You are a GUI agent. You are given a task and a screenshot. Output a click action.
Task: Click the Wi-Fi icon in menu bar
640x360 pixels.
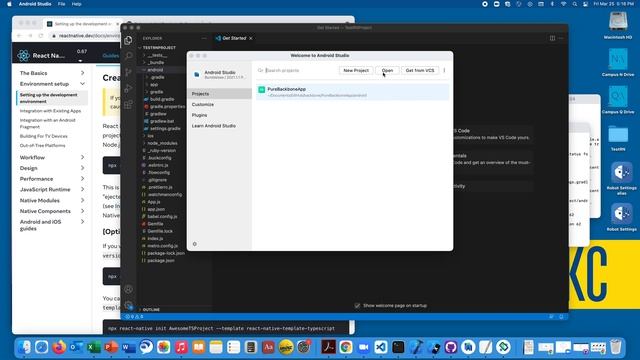pyautogui.click(x=563, y=4)
